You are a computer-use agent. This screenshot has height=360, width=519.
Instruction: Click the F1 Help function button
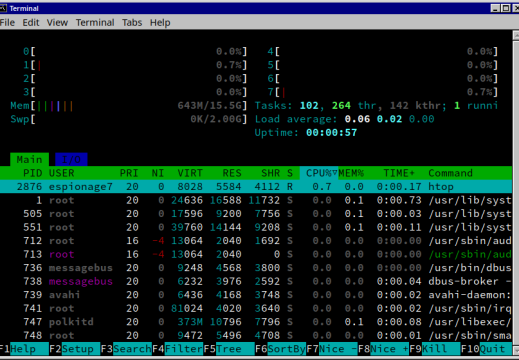pos(24,349)
